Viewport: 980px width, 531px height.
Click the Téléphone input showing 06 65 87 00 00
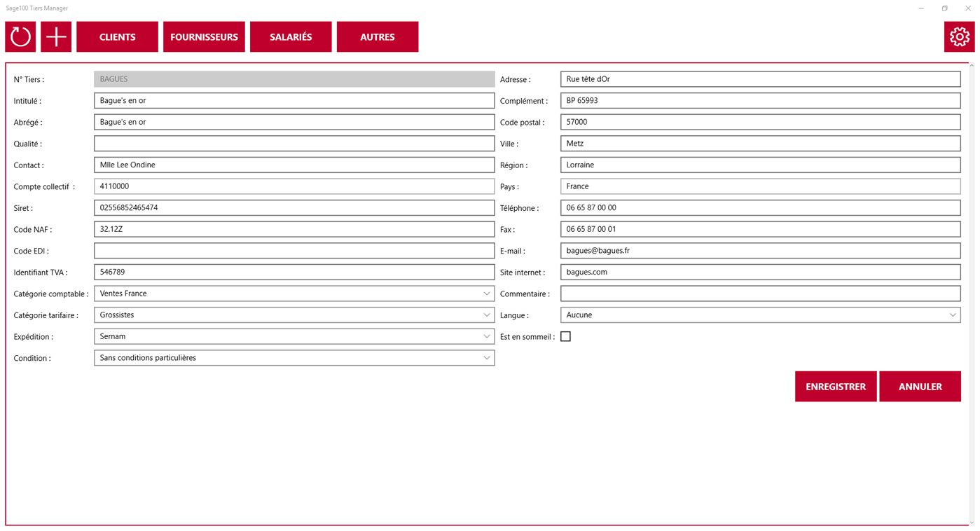tap(760, 207)
